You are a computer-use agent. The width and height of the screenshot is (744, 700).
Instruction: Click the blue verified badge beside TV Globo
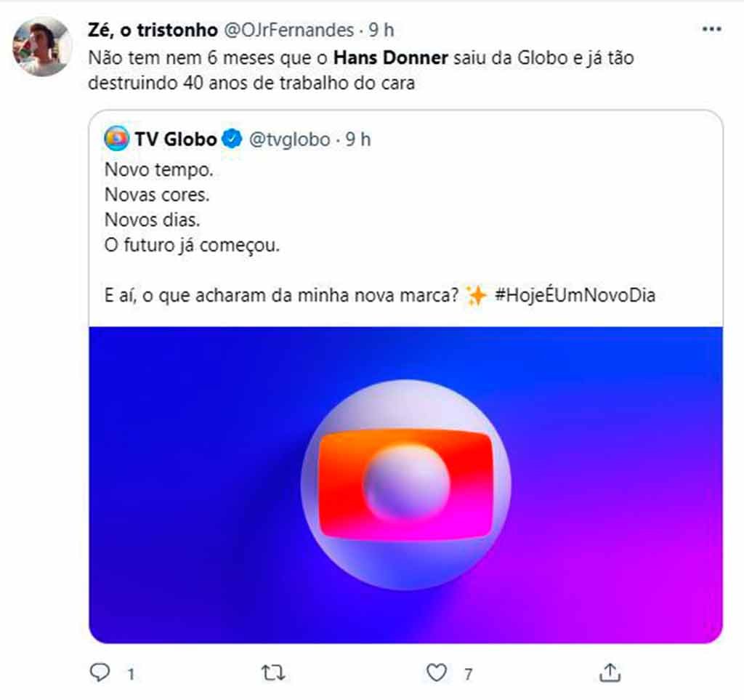pyautogui.click(x=232, y=139)
